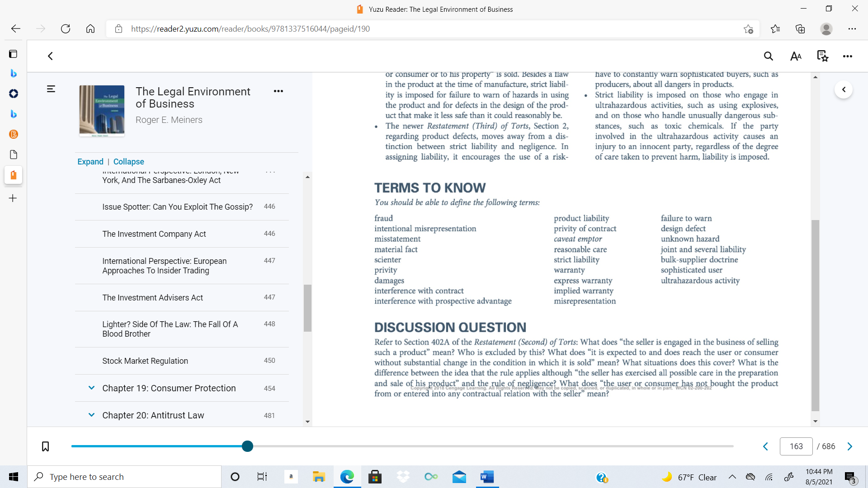Open text size settings
The width and height of the screenshot is (868, 488).
pyautogui.click(x=796, y=56)
